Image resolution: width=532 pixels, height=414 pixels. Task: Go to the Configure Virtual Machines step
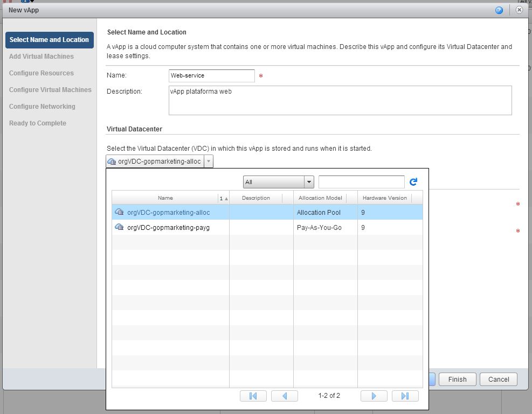[50, 89]
